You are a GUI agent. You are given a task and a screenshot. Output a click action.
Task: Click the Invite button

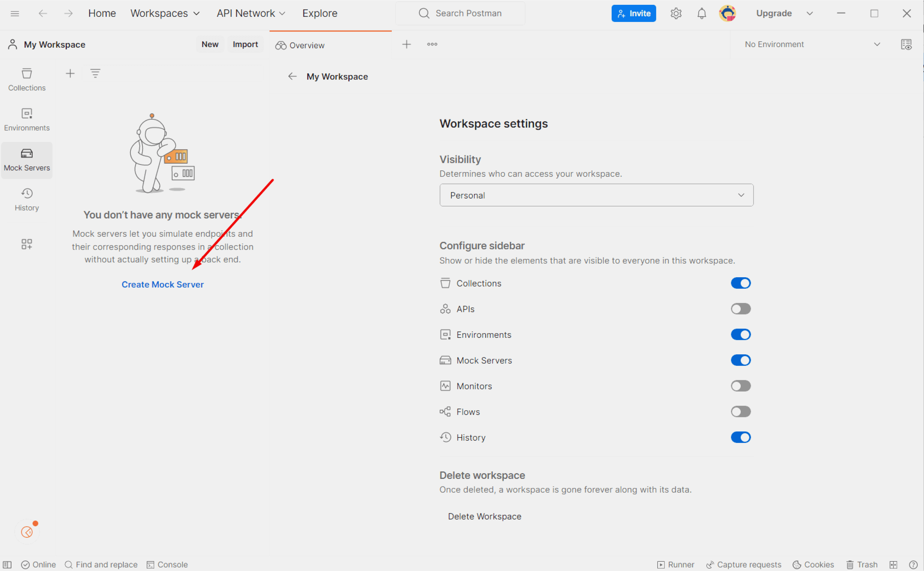coord(634,14)
